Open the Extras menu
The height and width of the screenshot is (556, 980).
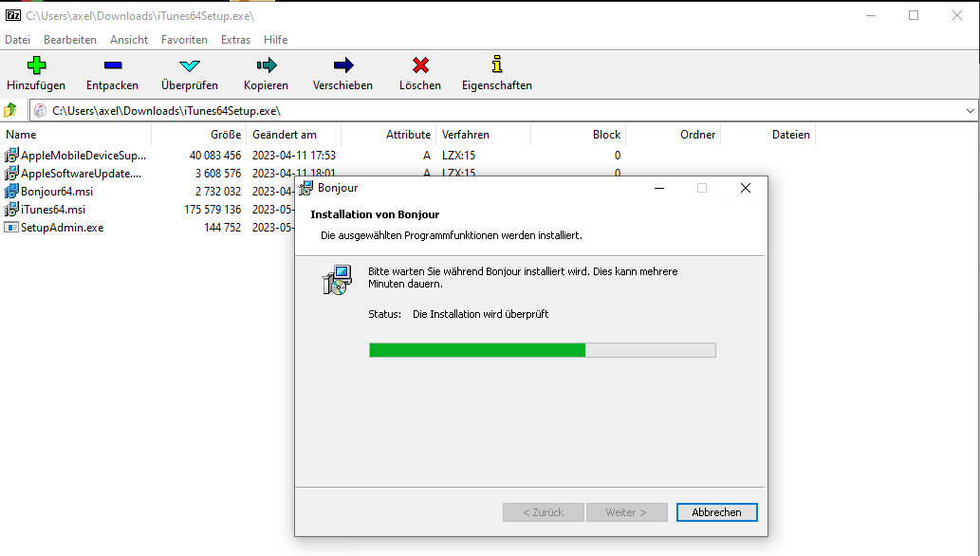pyautogui.click(x=235, y=40)
